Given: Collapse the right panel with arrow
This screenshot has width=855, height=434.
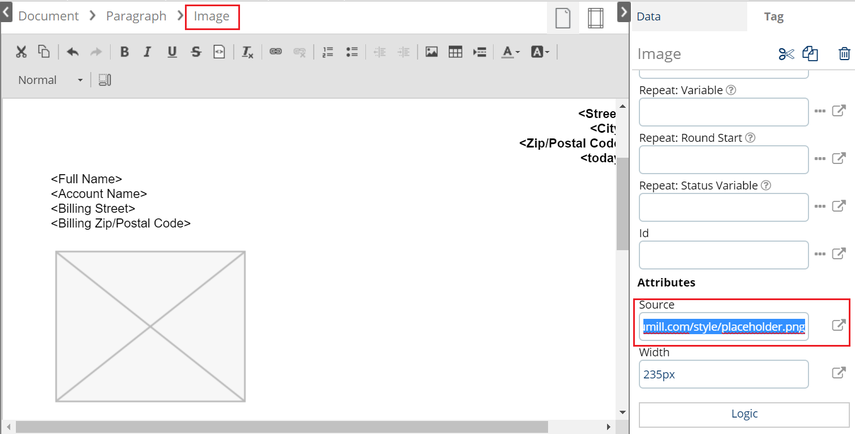Looking at the screenshot, I should click(x=625, y=12).
